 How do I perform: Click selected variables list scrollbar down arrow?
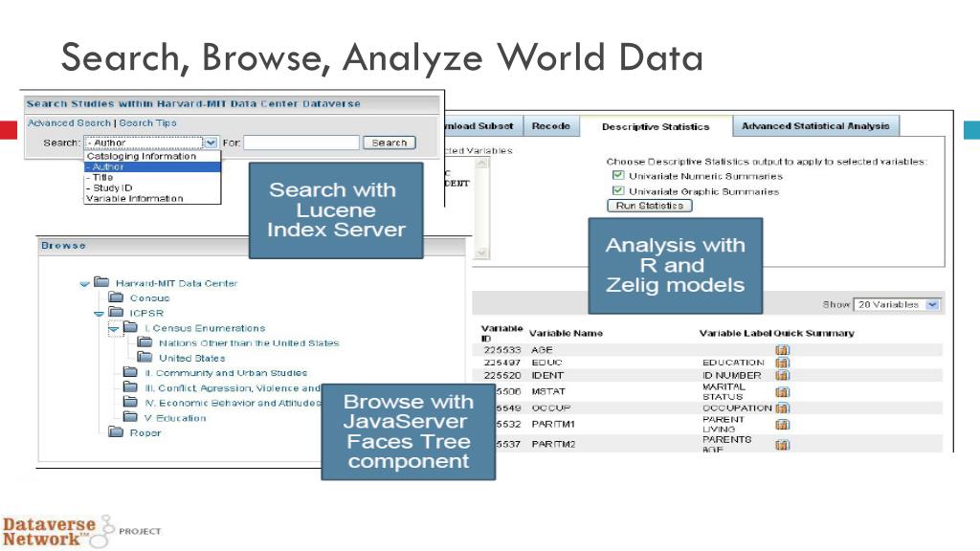point(482,253)
